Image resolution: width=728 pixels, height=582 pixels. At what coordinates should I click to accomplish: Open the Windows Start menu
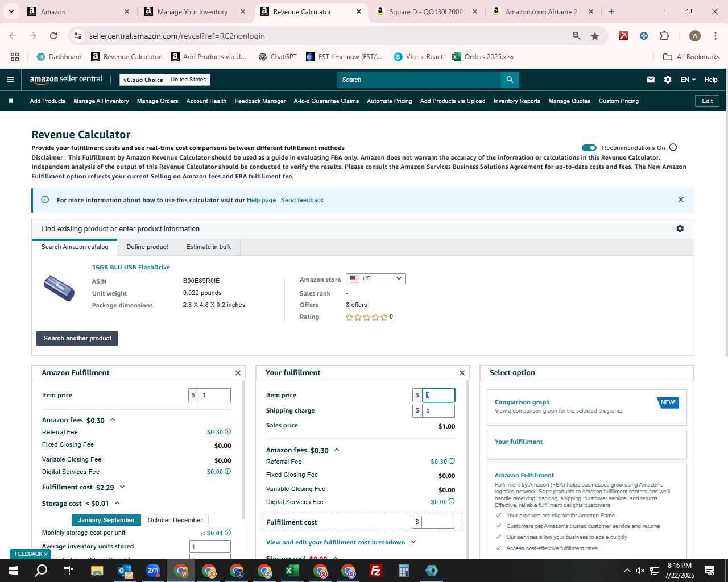(14, 571)
